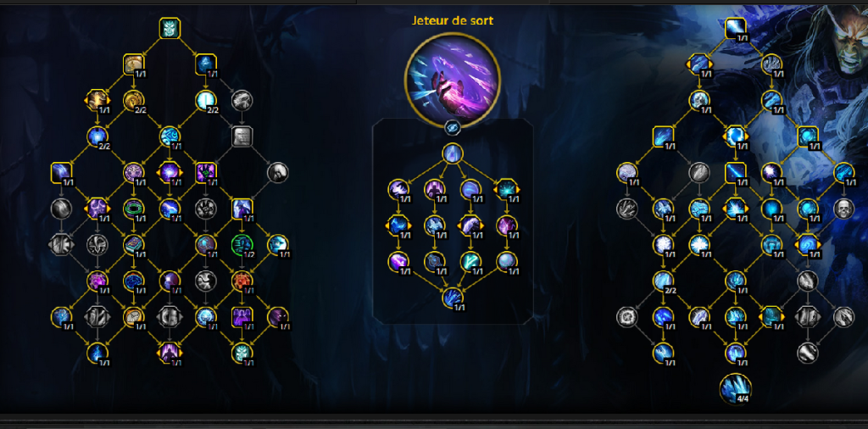Open the teal burst choice node in hero tree
868x429 pixels.
click(x=507, y=189)
